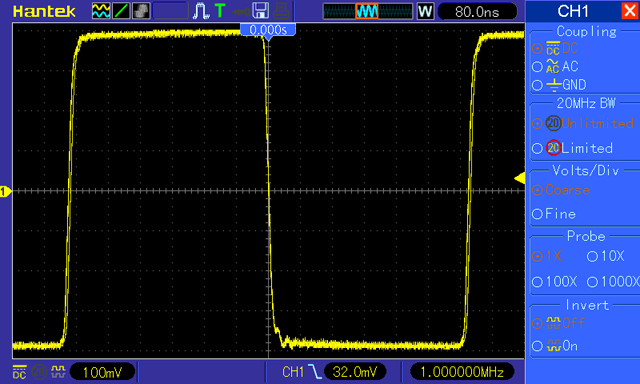Close the CH1 menu panel
Screen dimensions: 640x384
click(630, 11)
